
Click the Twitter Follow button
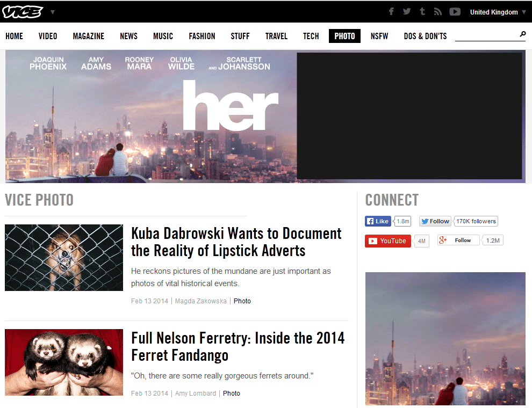pyautogui.click(x=435, y=221)
